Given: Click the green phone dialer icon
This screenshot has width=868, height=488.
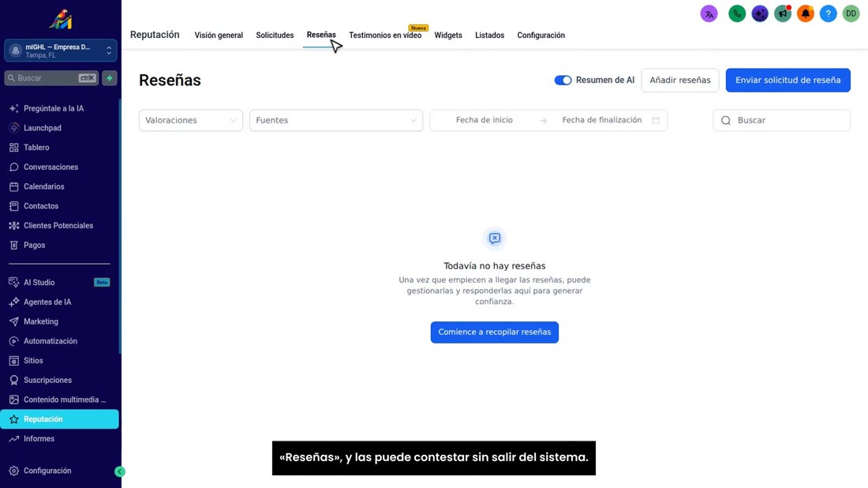Looking at the screenshot, I should coord(737,14).
